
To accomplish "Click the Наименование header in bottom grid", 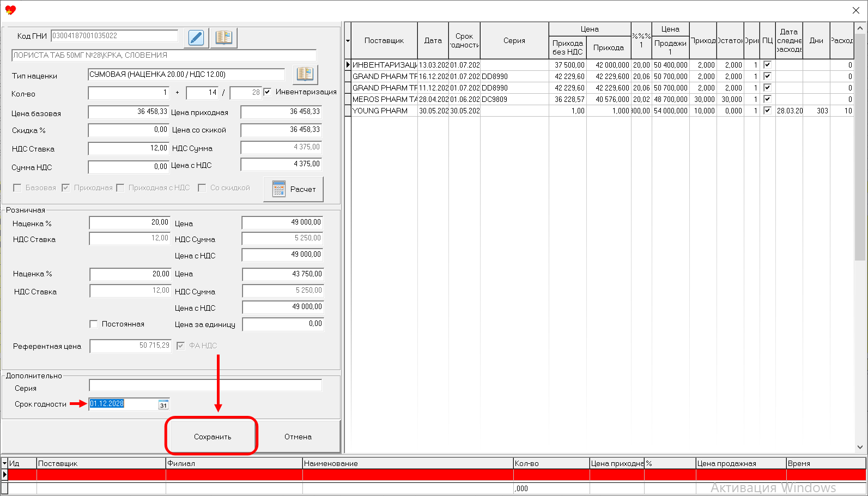I will pyautogui.click(x=408, y=463).
